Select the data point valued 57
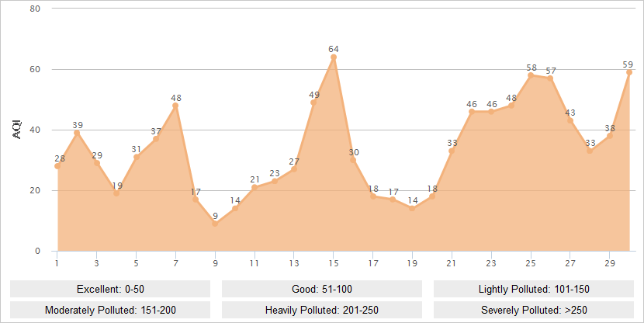 (550, 78)
